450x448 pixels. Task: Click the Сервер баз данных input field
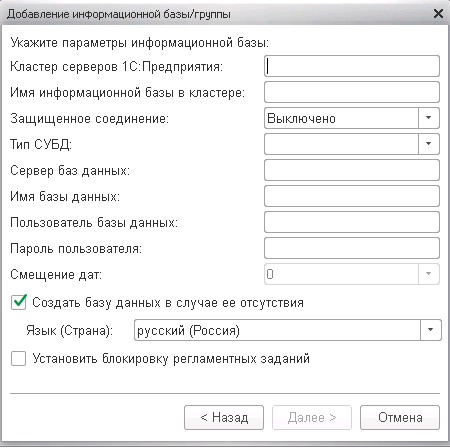click(x=352, y=170)
